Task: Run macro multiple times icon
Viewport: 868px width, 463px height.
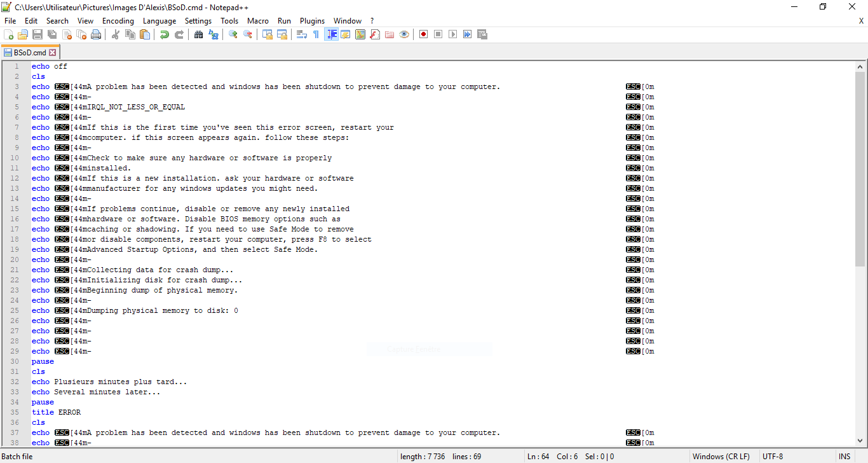Action: (467, 34)
